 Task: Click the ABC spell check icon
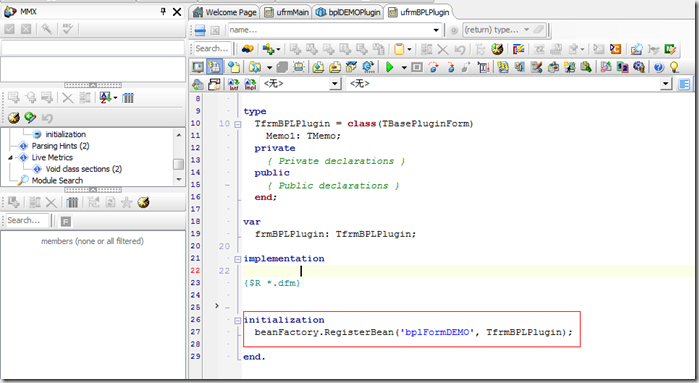(68, 29)
